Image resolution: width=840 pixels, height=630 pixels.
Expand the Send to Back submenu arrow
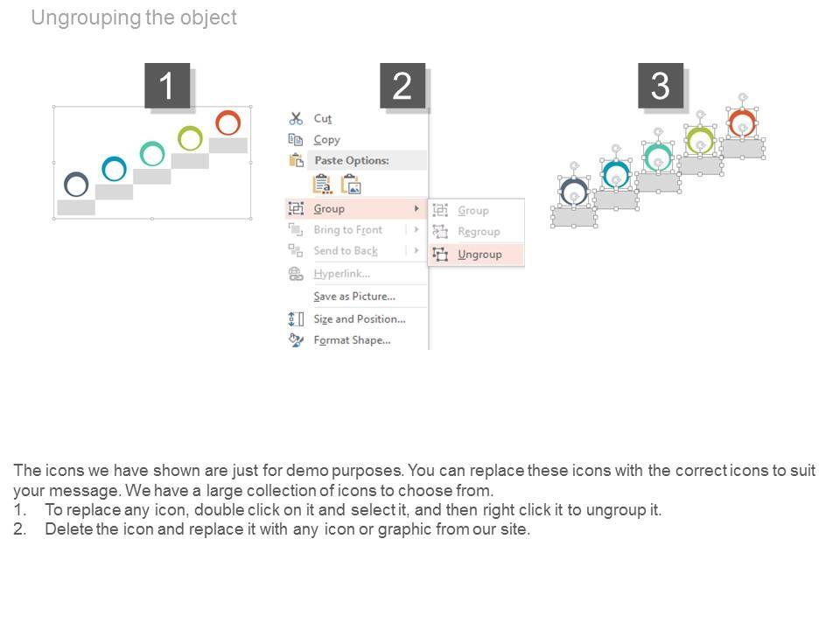[x=416, y=250]
